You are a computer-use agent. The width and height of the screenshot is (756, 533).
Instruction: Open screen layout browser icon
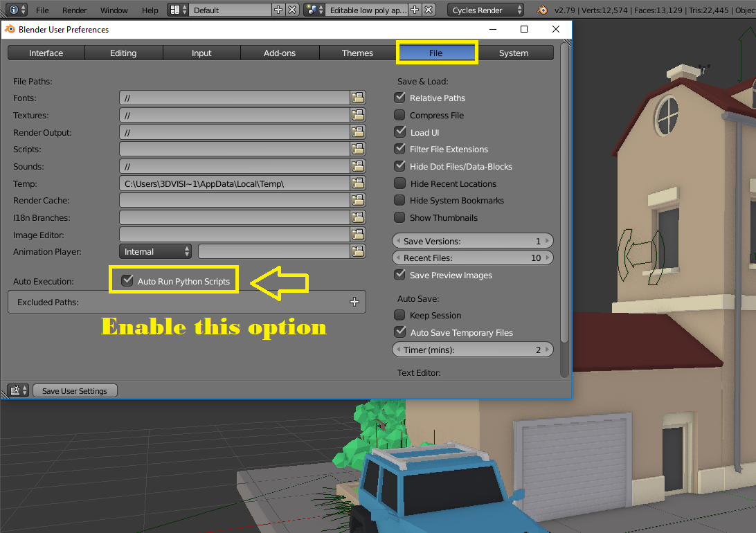178,10
